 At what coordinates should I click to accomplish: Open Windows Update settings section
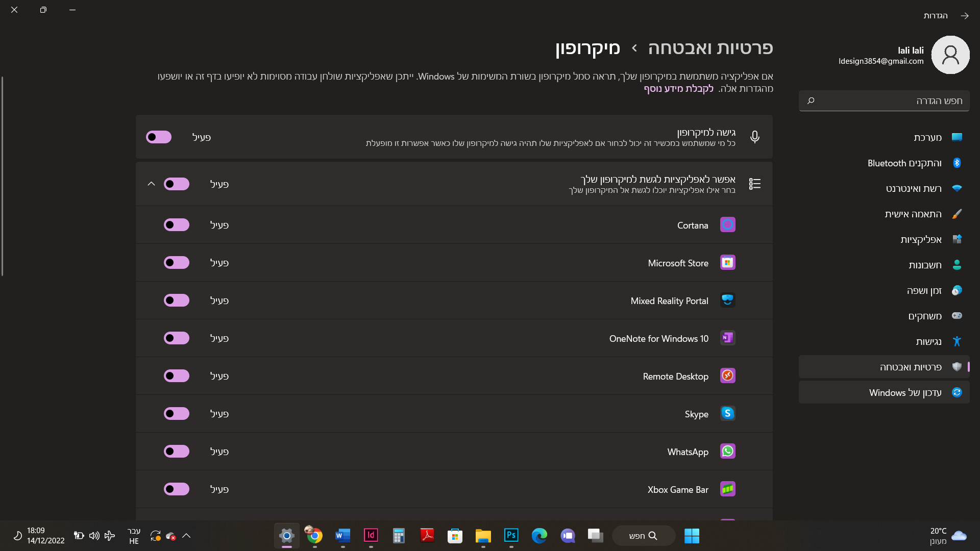point(905,392)
